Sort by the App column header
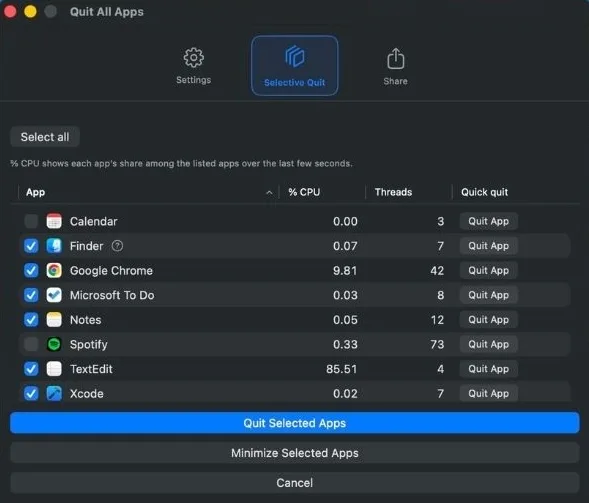This screenshot has width=589, height=503. 36,192
